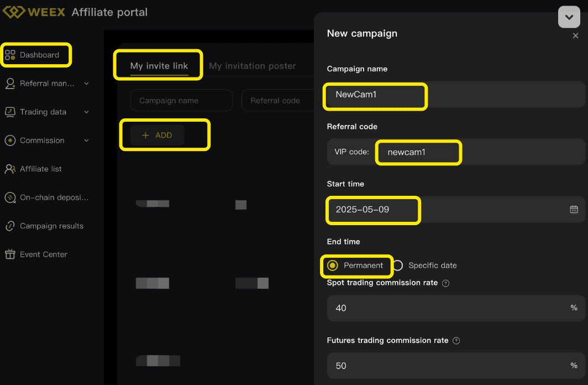
Task: Click the Futures trading commission help icon
Action: [x=456, y=341]
